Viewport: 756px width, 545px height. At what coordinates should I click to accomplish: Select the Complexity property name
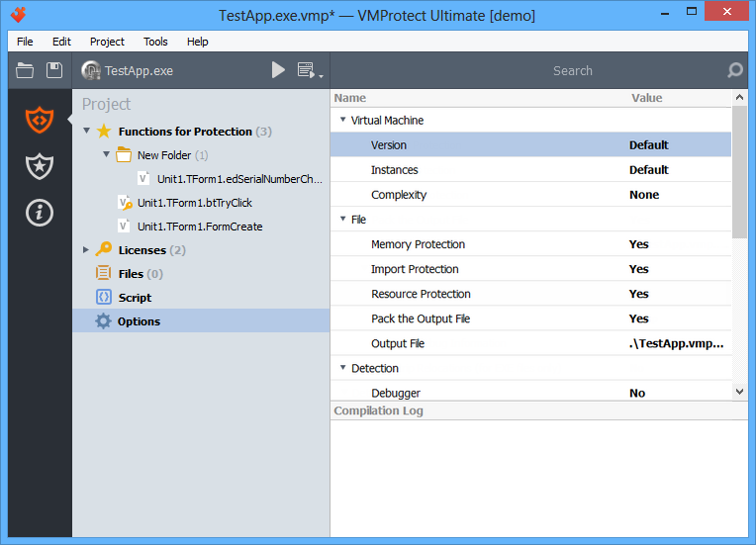[x=399, y=195]
